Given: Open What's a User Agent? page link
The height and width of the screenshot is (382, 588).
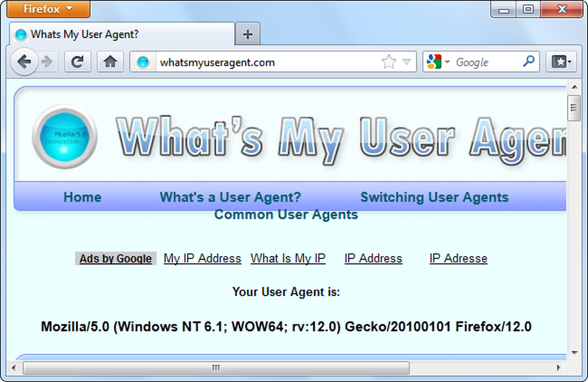Looking at the screenshot, I should click(230, 197).
